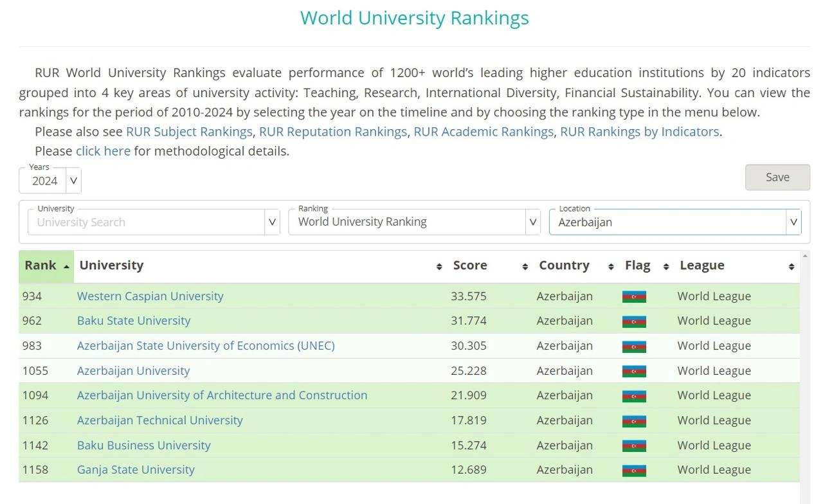Click into the University Search field

tap(147, 222)
